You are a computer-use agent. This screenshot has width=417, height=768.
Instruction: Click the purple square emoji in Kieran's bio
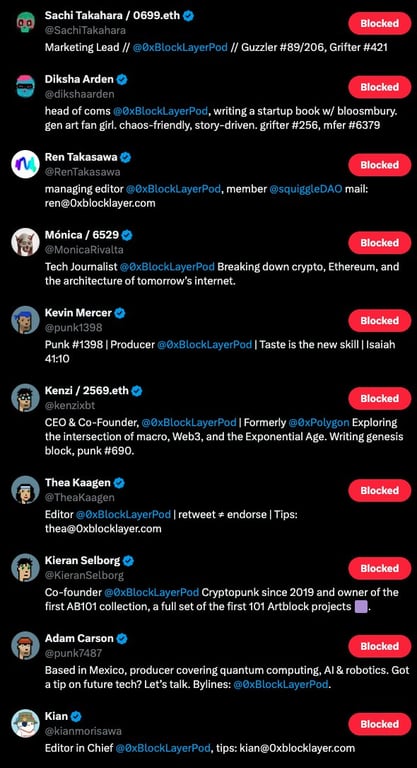point(360,607)
